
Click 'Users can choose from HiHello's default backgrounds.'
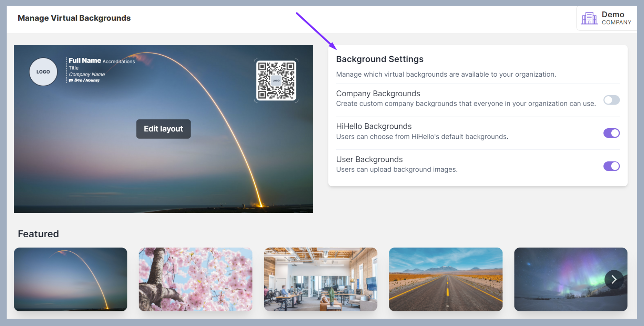[x=422, y=137]
